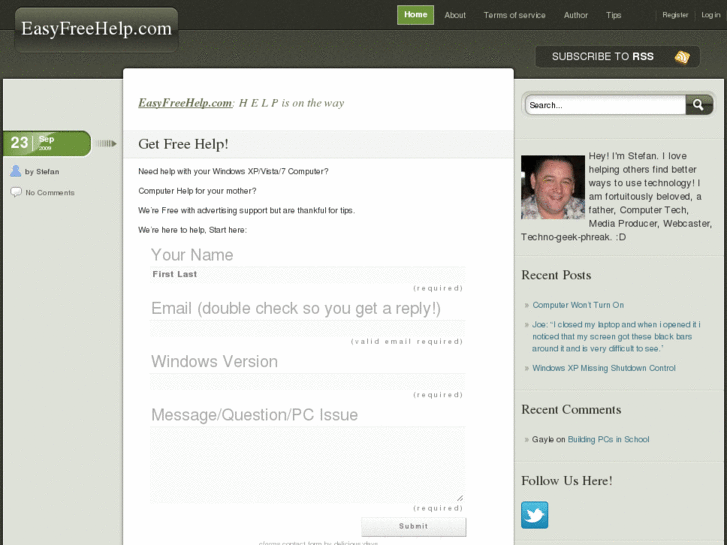Open Joe's laptop black bars post
This screenshot has height=545, width=727.
pos(616,336)
